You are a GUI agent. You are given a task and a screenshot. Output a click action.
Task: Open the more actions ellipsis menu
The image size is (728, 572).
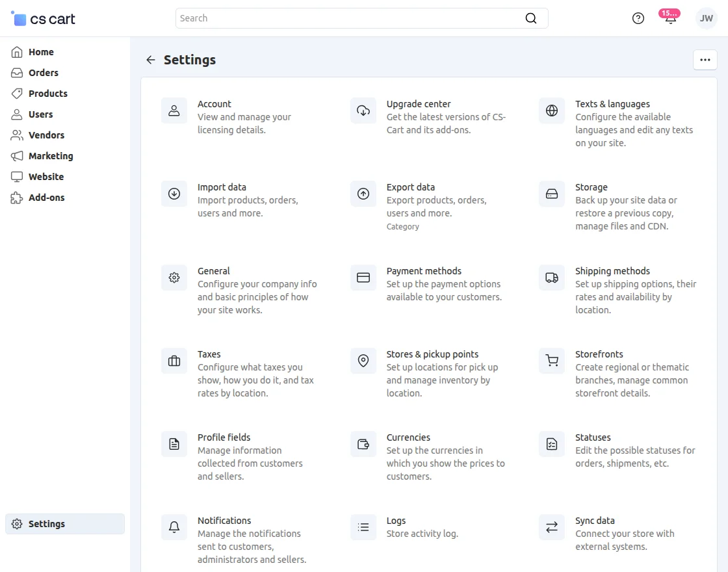705,60
